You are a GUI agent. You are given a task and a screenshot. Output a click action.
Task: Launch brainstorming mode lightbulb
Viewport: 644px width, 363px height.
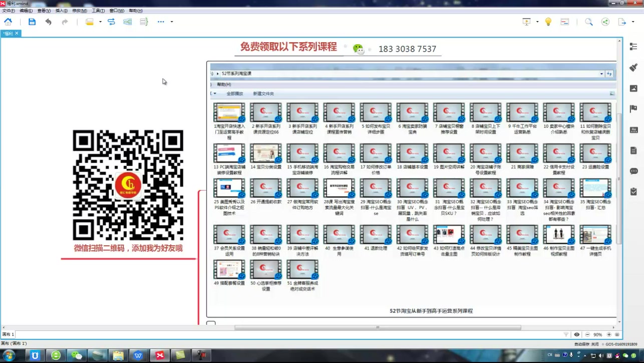click(x=548, y=22)
